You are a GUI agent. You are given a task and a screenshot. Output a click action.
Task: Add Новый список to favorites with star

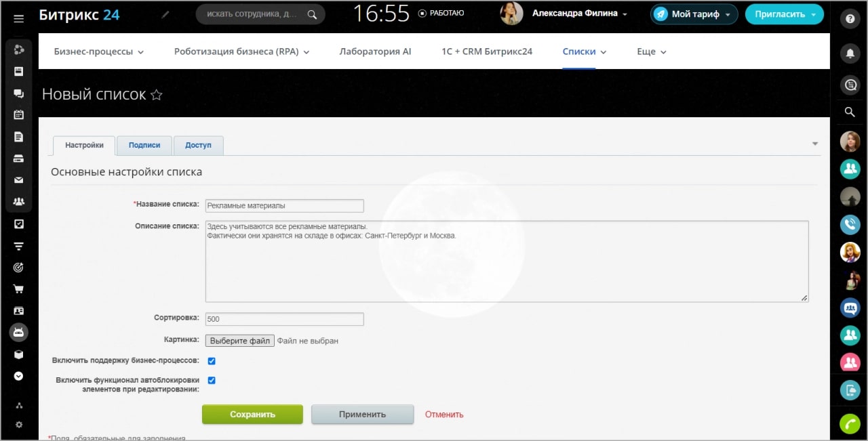coord(157,95)
